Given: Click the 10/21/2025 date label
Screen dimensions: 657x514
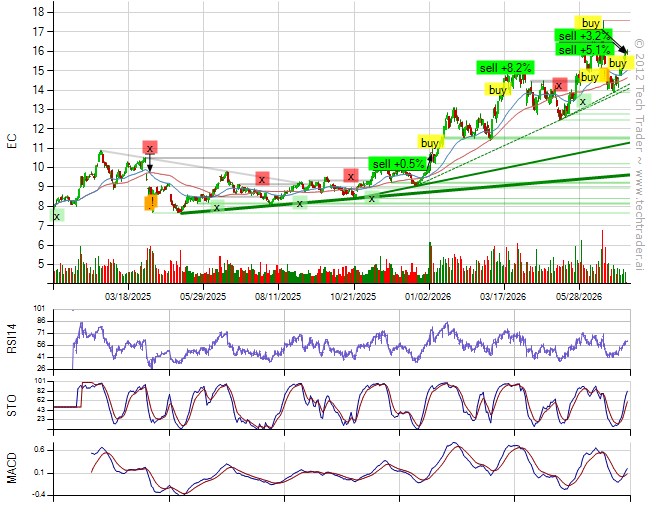Looking at the screenshot, I should [x=353, y=297].
